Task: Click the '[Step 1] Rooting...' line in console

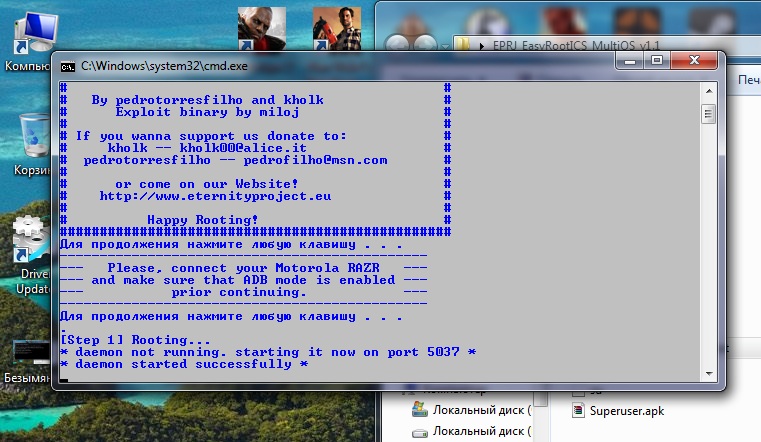Action: point(135,340)
